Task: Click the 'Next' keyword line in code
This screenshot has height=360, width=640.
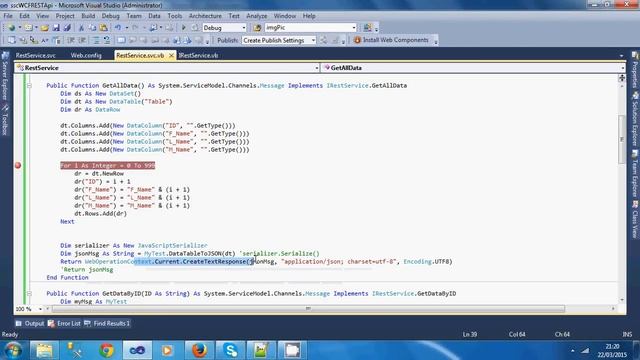Action: [67, 222]
